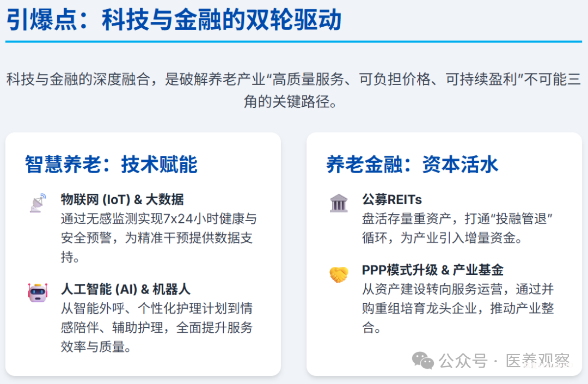
Task: Click the robot icon beside 人工智能 (AI)
Action: tap(38, 292)
